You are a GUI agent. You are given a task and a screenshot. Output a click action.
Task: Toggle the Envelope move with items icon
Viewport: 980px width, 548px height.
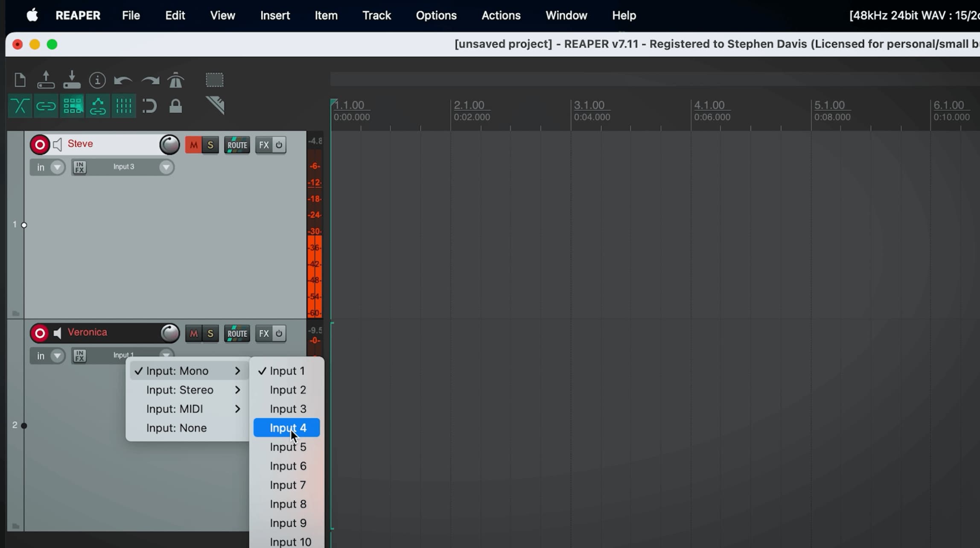pyautogui.click(x=98, y=106)
